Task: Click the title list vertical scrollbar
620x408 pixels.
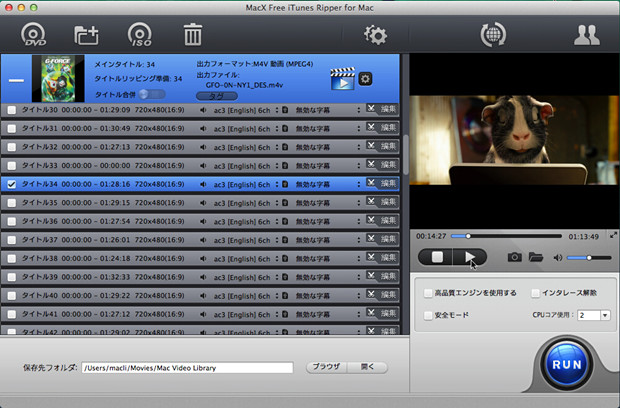Action: pos(406,155)
